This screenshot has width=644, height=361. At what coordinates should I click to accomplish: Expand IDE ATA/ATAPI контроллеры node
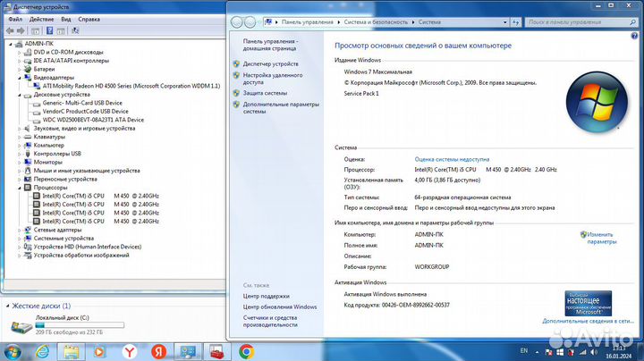click(20, 61)
